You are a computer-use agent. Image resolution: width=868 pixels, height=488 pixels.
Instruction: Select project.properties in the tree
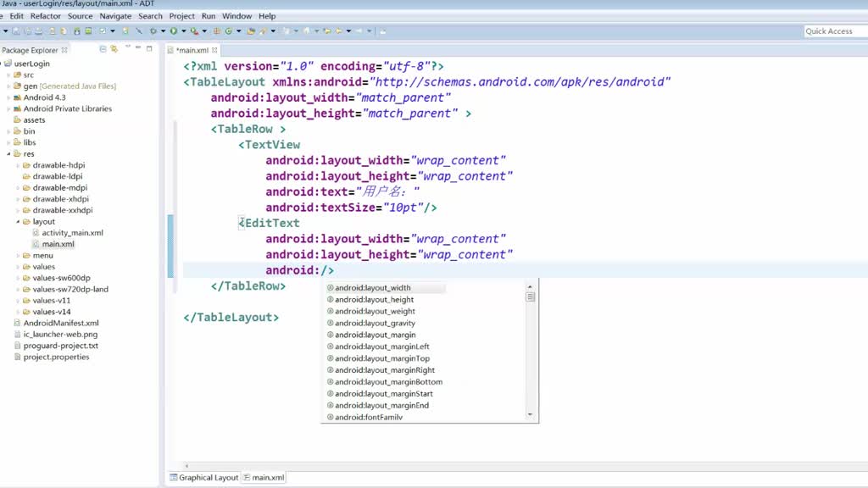point(56,357)
